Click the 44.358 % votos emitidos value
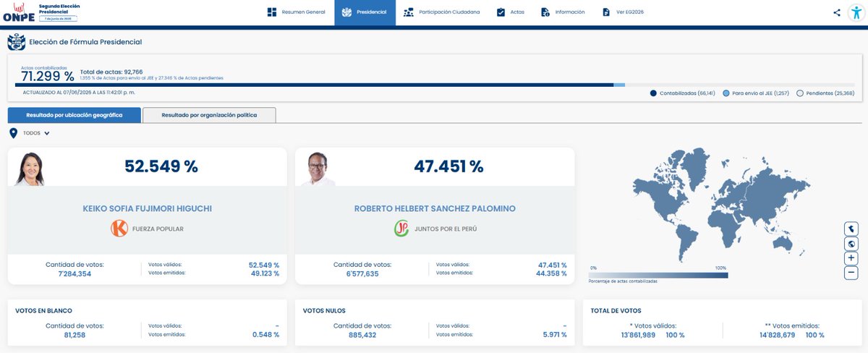The width and height of the screenshot is (868, 353). point(552,273)
